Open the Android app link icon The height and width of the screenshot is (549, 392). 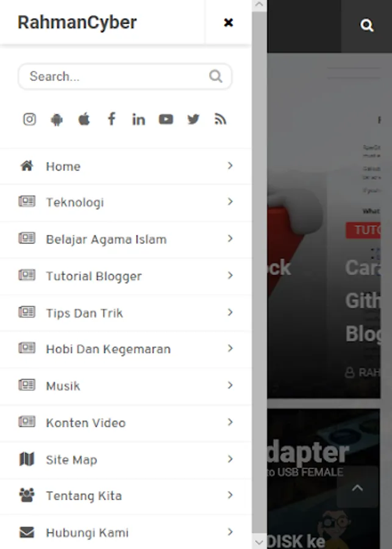tap(57, 120)
